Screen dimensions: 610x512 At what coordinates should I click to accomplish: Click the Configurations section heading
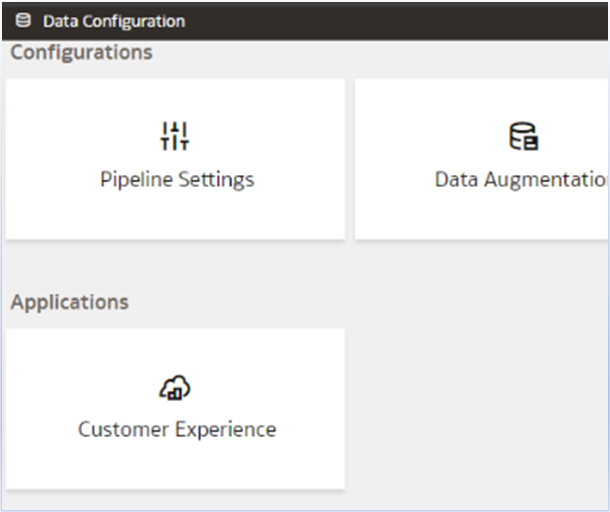tap(81, 53)
